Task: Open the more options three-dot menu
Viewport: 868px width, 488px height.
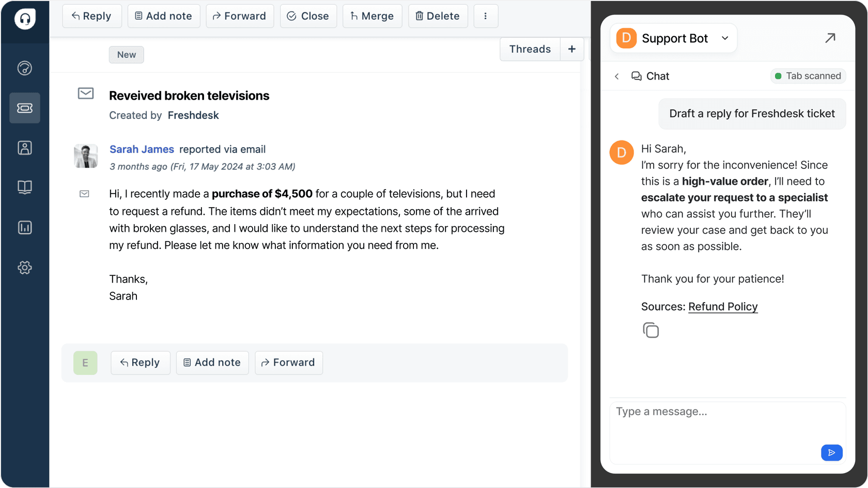Action: pyautogui.click(x=486, y=16)
